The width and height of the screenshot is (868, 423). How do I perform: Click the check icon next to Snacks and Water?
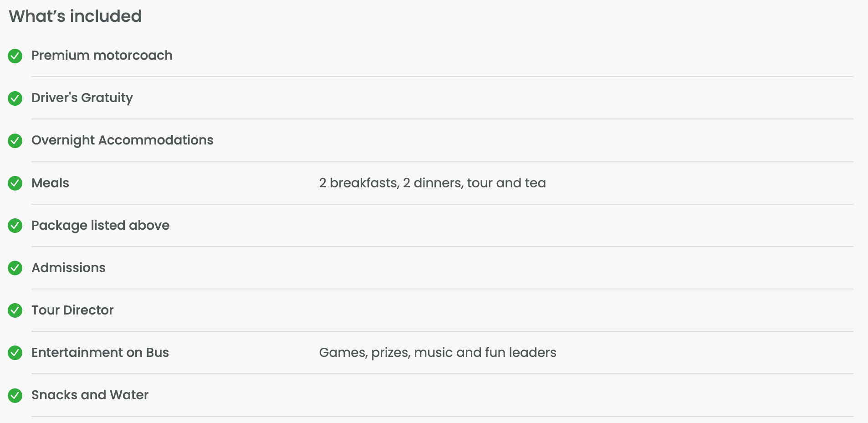(15, 395)
